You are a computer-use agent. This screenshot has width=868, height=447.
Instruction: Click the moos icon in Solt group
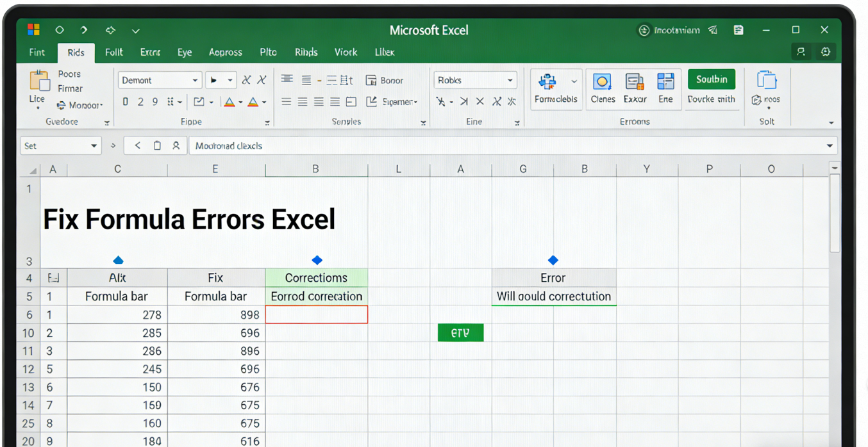point(756,100)
